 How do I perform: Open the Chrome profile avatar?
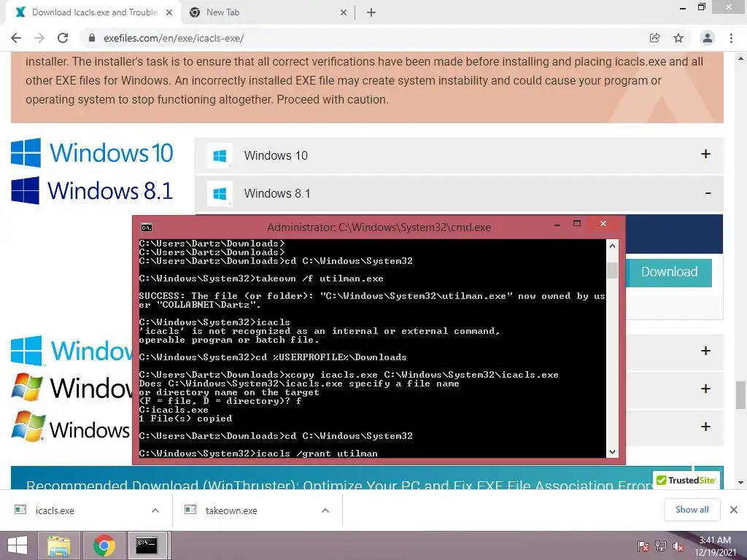pyautogui.click(x=708, y=38)
